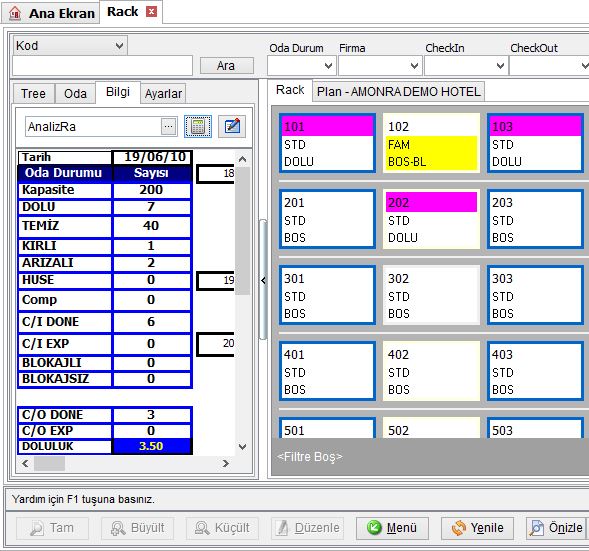This screenshot has height=551, width=589.
Task: Switch to Plan - AMONRA DEMO HOTEL tab
Action: [399, 92]
